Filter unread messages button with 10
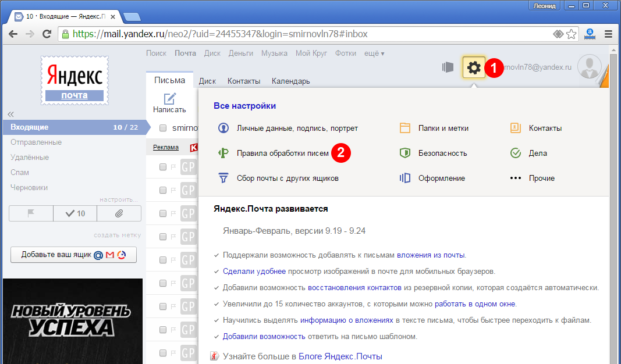621x364 pixels. point(75,213)
